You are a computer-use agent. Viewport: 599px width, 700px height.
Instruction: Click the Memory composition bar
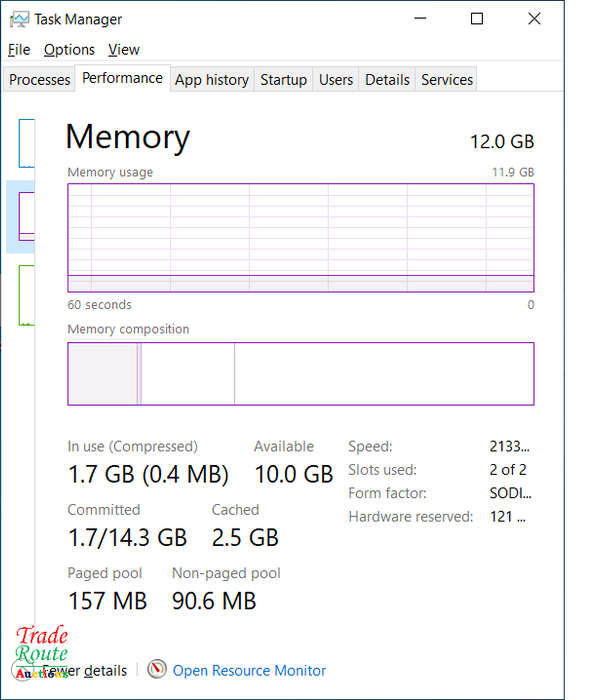point(301,374)
